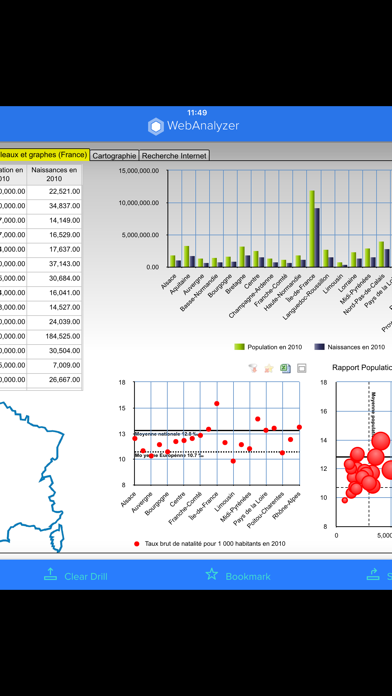
Task: Tap the Clear Drill button label
Action: tap(86, 577)
